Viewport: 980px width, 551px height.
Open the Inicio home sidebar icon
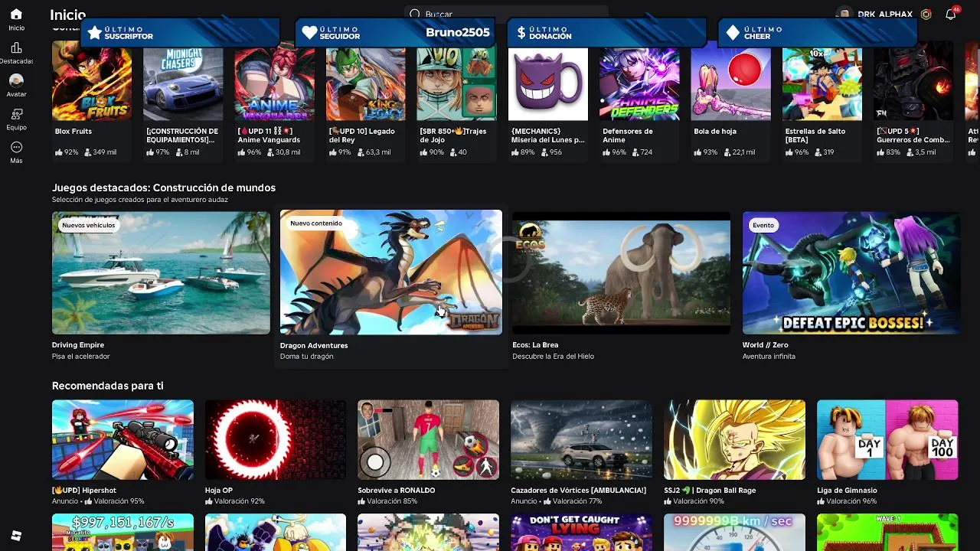coord(16,15)
